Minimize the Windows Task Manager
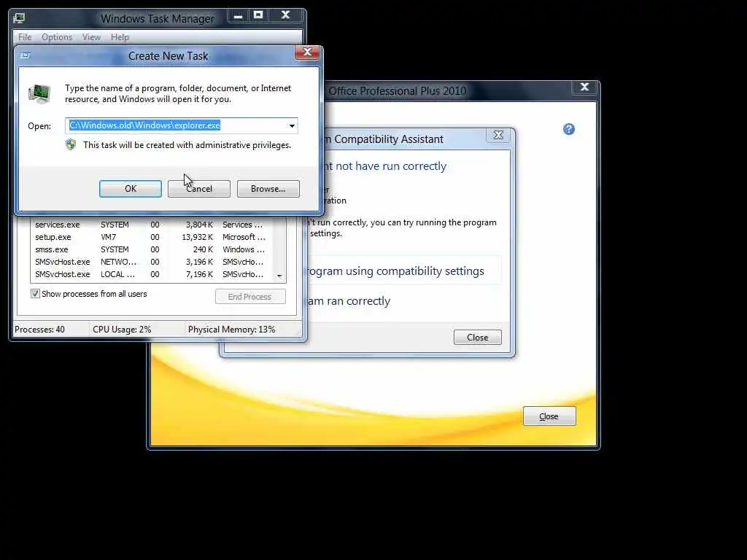The height and width of the screenshot is (560, 747). 239,16
